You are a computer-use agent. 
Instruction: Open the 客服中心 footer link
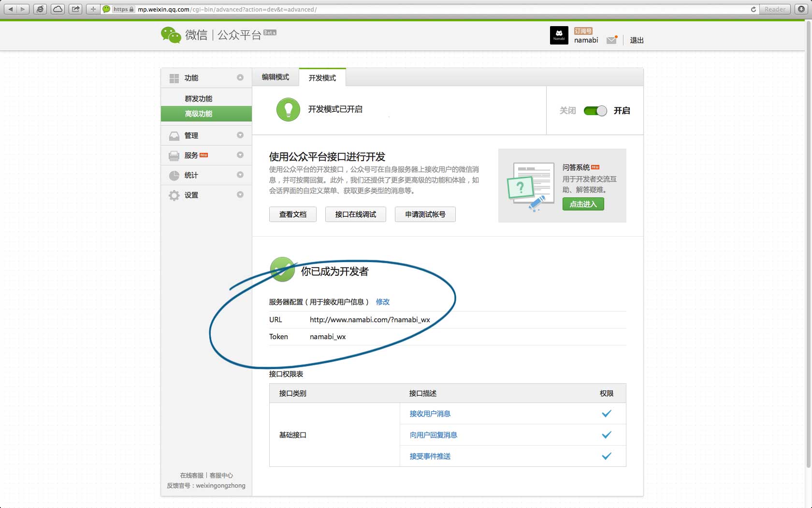point(221,476)
